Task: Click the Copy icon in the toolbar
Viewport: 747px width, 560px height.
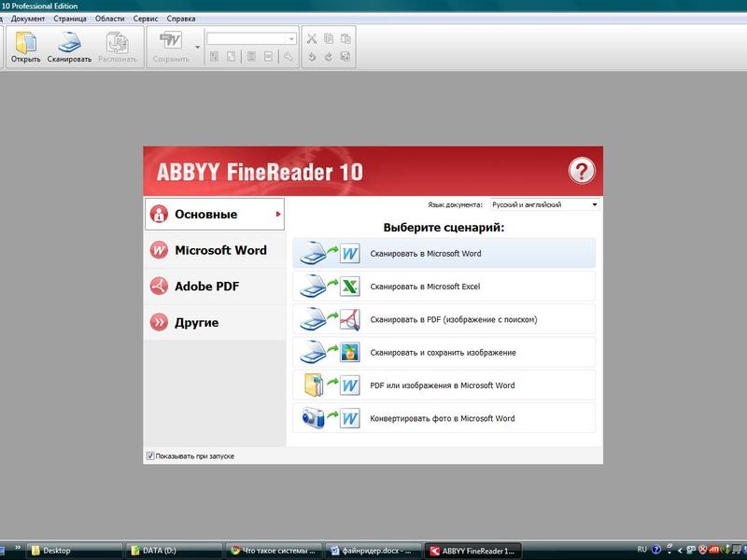Action: pyautogui.click(x=329, y=38)
